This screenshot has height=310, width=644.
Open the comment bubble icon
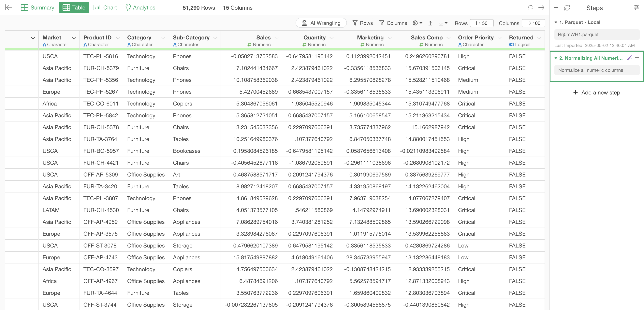530,7
